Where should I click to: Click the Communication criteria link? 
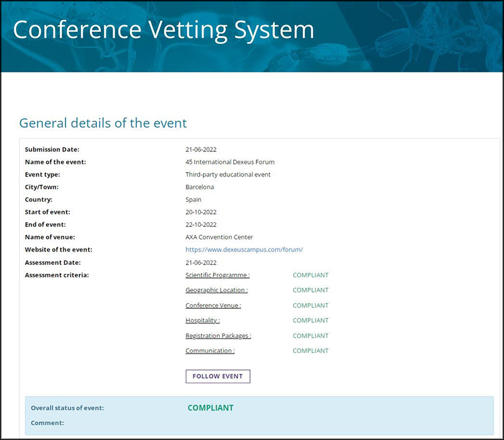(x=210, y=350)
